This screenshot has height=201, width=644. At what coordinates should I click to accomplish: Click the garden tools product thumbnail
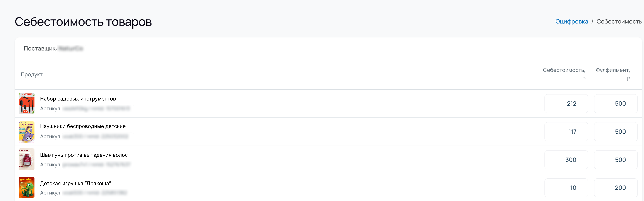click(x=27, y=103)
